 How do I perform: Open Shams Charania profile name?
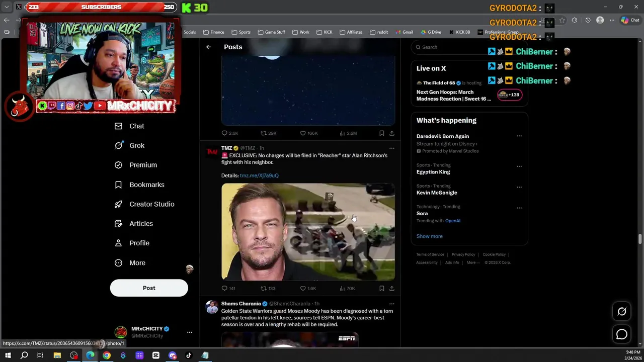241,304
